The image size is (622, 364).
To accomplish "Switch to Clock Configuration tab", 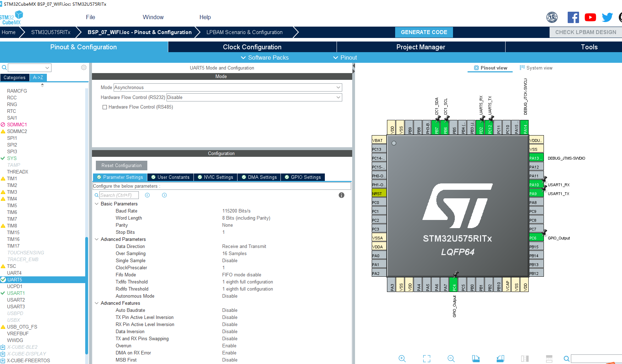I will coord(252,47).
